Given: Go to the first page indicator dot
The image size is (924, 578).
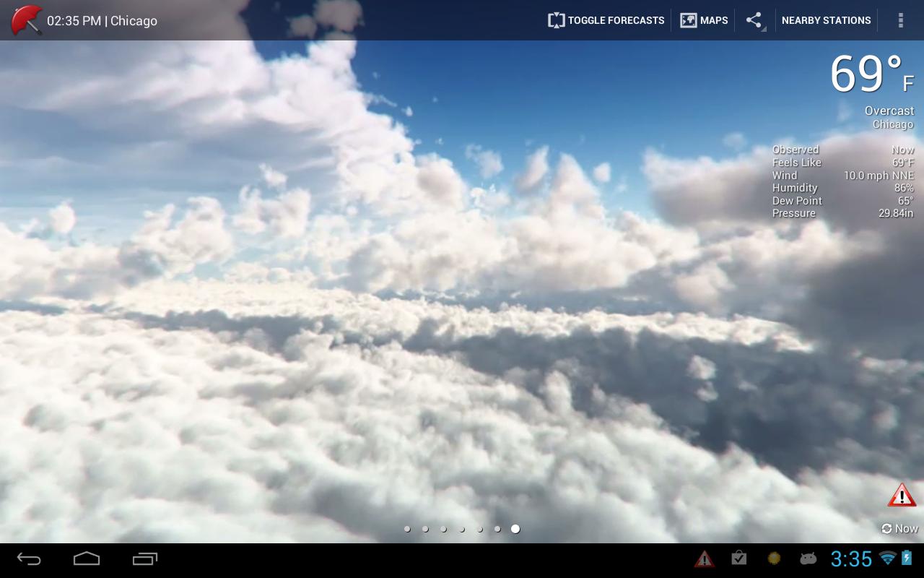Looking at the screenshot, I should (x=407, y=529).
